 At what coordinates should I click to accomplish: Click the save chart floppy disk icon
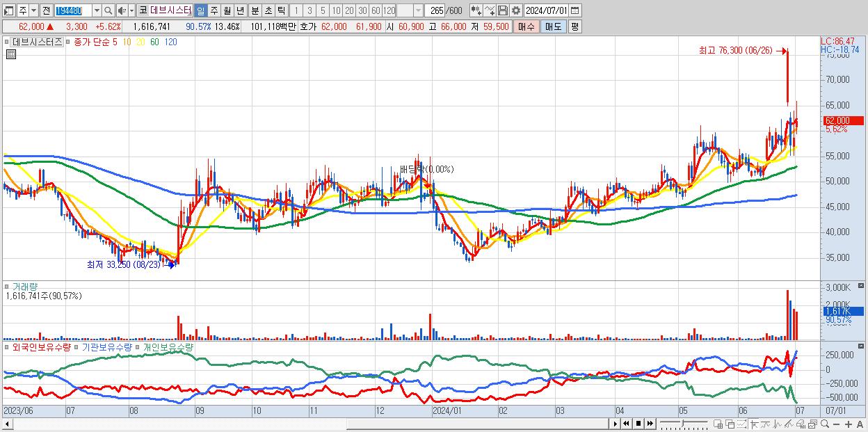coord(503,10)
